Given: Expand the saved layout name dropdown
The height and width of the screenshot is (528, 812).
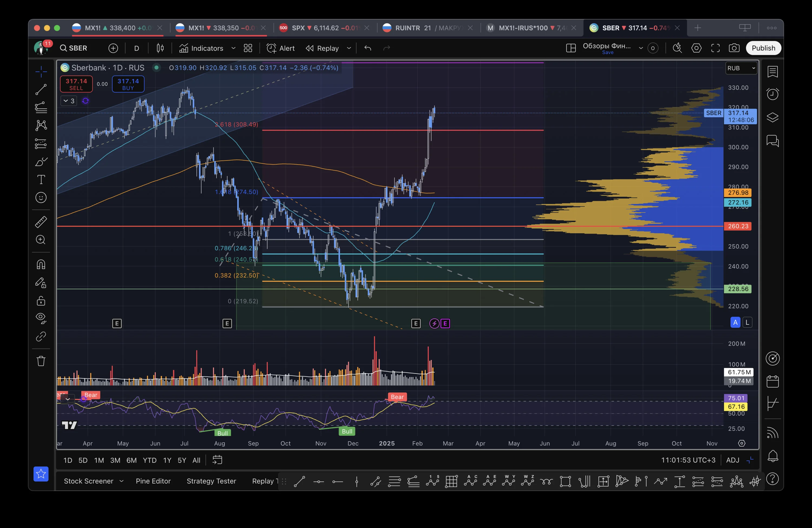Looking at the screenshot, I should click(641, 48).
